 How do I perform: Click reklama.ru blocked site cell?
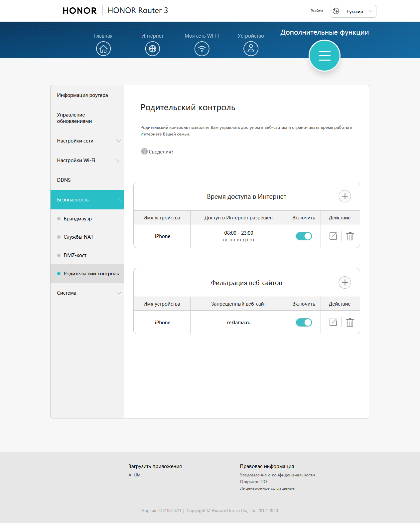pos(239,323)
